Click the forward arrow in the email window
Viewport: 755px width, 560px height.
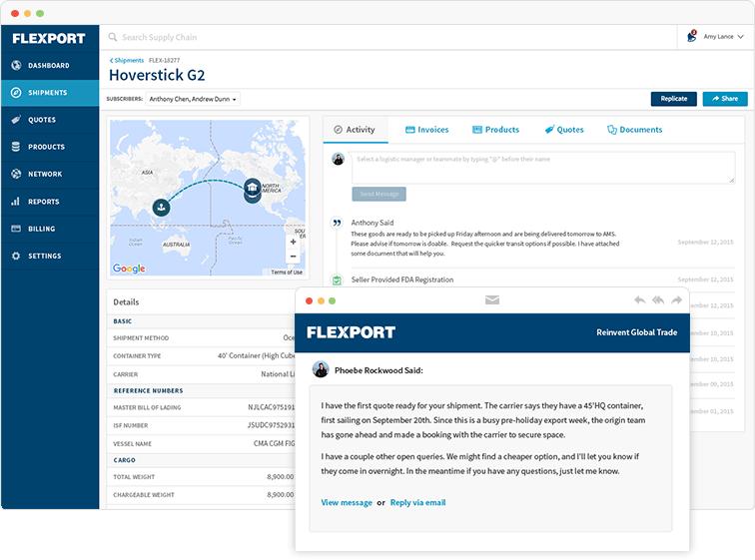[x=676, y=300]
